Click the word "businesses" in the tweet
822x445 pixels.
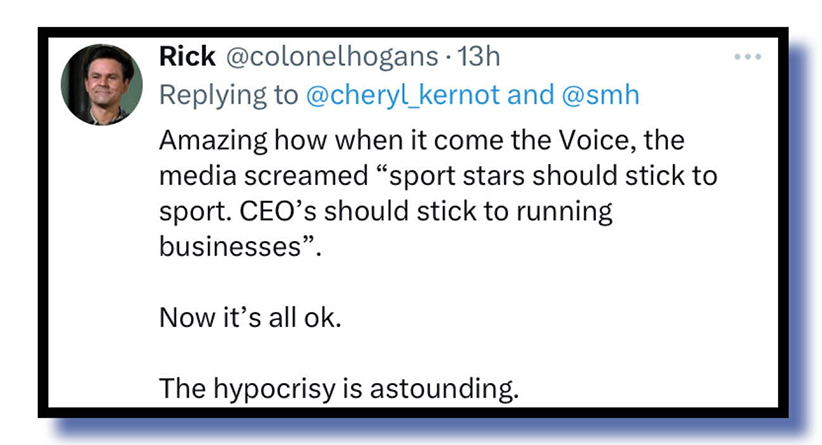pos(222,248)
